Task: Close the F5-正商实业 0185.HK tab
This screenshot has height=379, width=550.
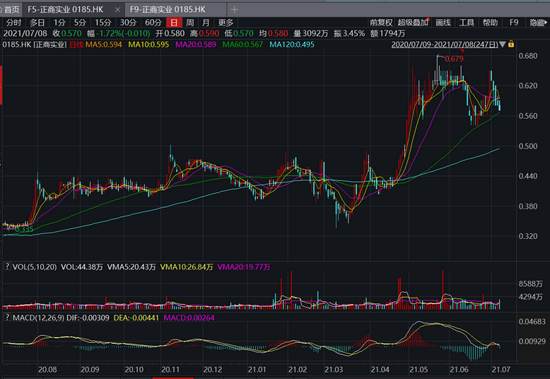Action: pyautogui.click(x=118, y=10)
